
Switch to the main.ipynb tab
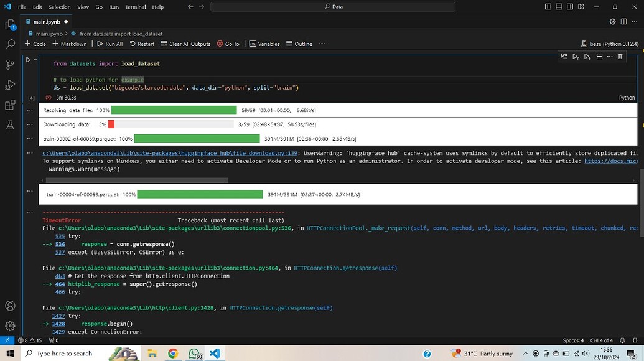pyautogui.click(x=46, y=21)
